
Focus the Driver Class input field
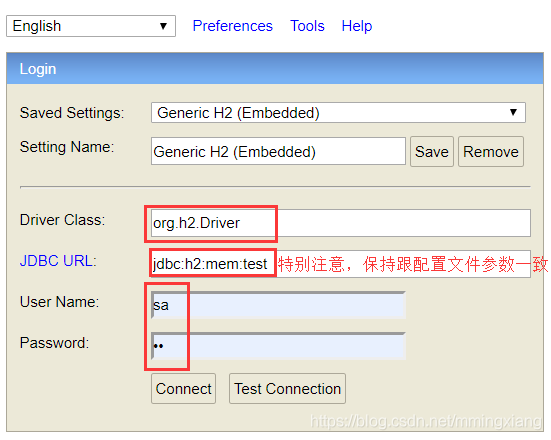341,223
